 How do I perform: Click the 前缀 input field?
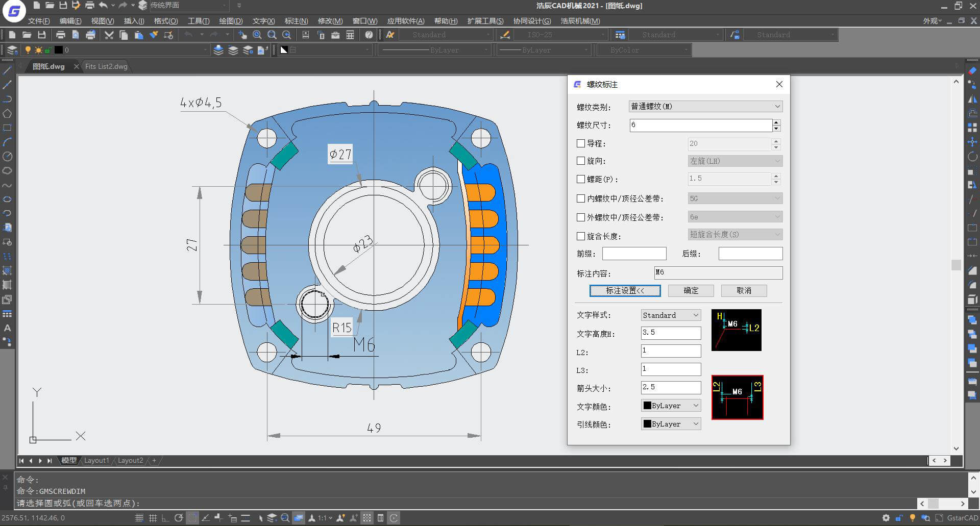pyautogui.click(x=634, y=254)
